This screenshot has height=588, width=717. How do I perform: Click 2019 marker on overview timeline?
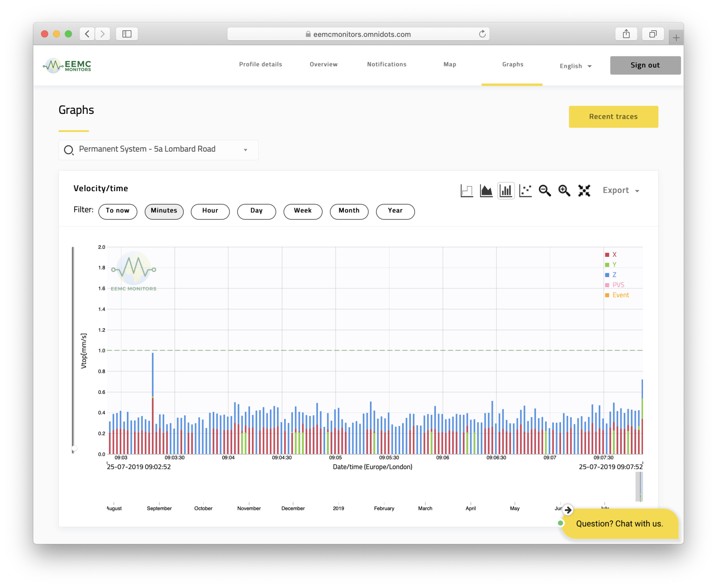(x=338, y=508)
